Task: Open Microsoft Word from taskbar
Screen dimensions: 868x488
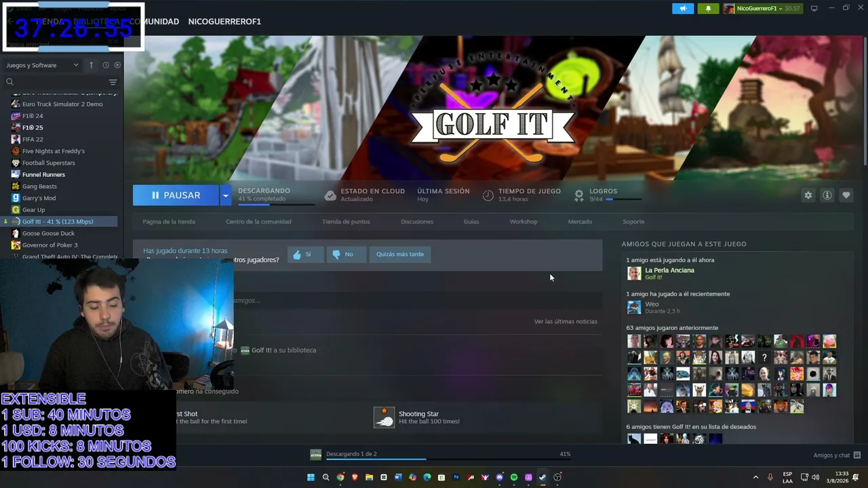Action: (x=398, y=477)
